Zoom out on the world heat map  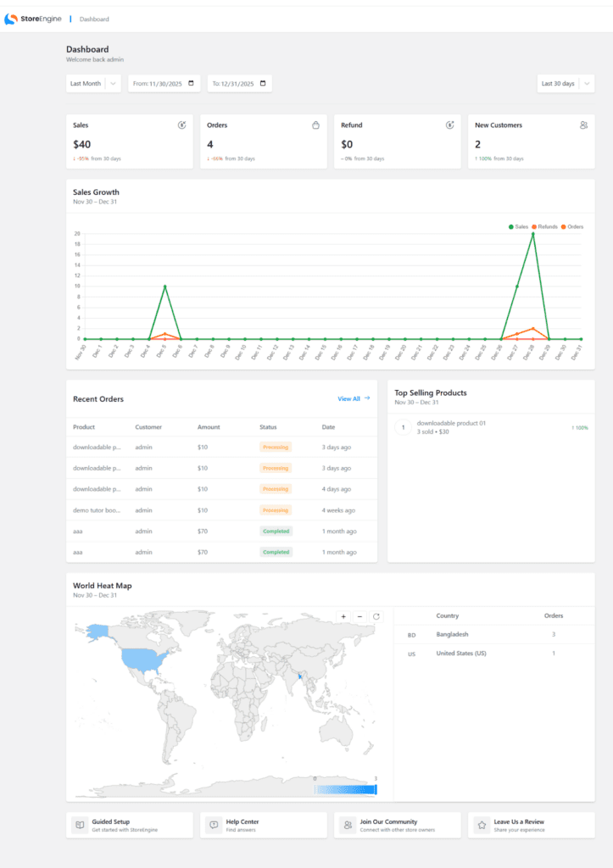point(360,617)
